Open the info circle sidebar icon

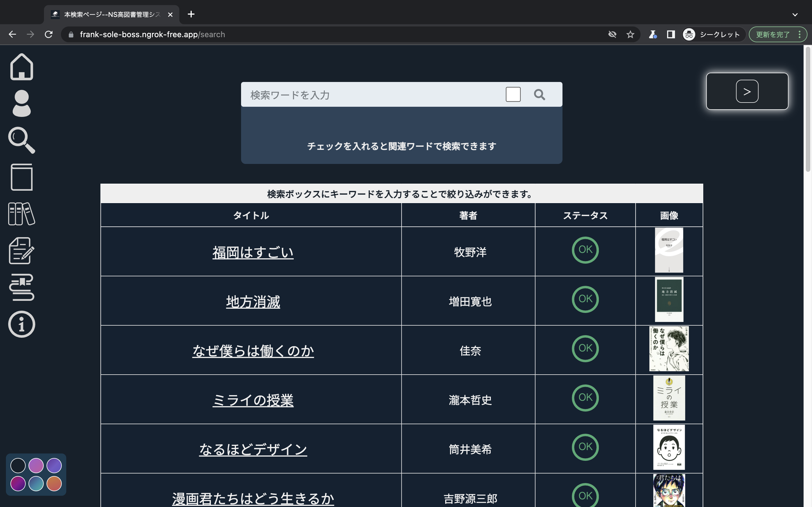coord(21,324)
